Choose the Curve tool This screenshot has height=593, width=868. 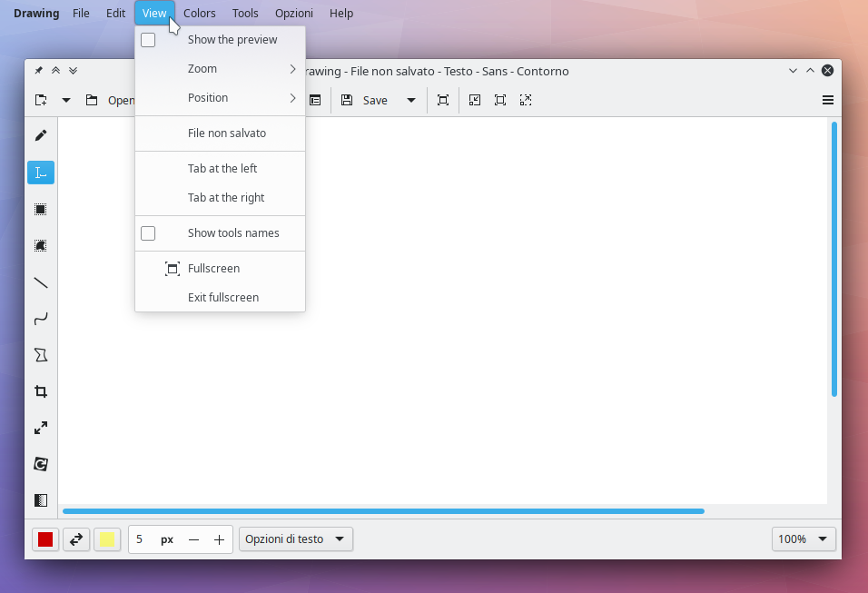click(41, 319)
